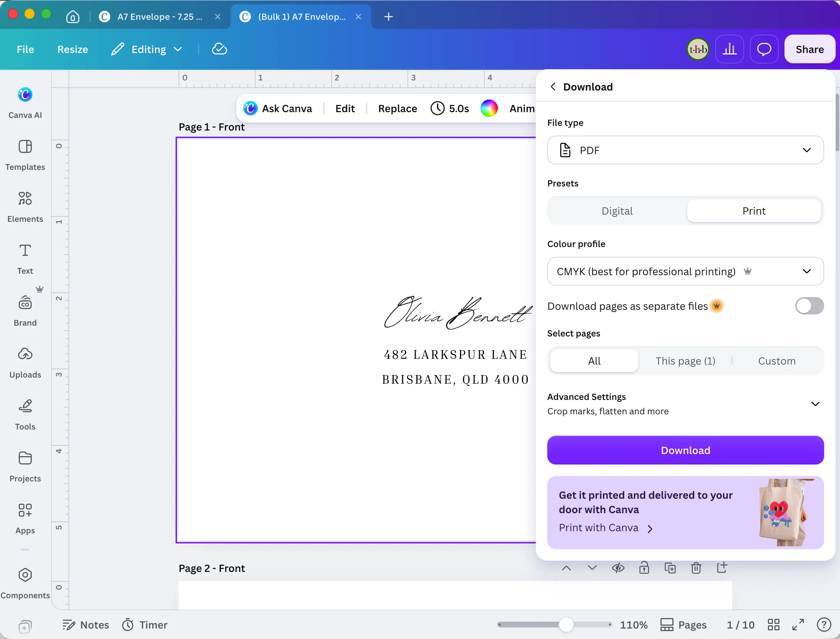The width and height of the screenshot is (840, 639).
Task: Open grid view of pages
Action: pos(773,625)
